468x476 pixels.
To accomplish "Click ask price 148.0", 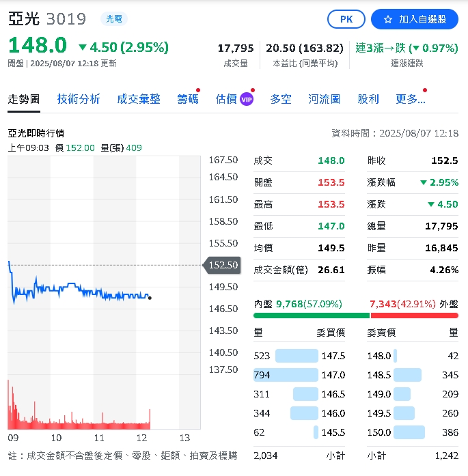I will (379, 356).
